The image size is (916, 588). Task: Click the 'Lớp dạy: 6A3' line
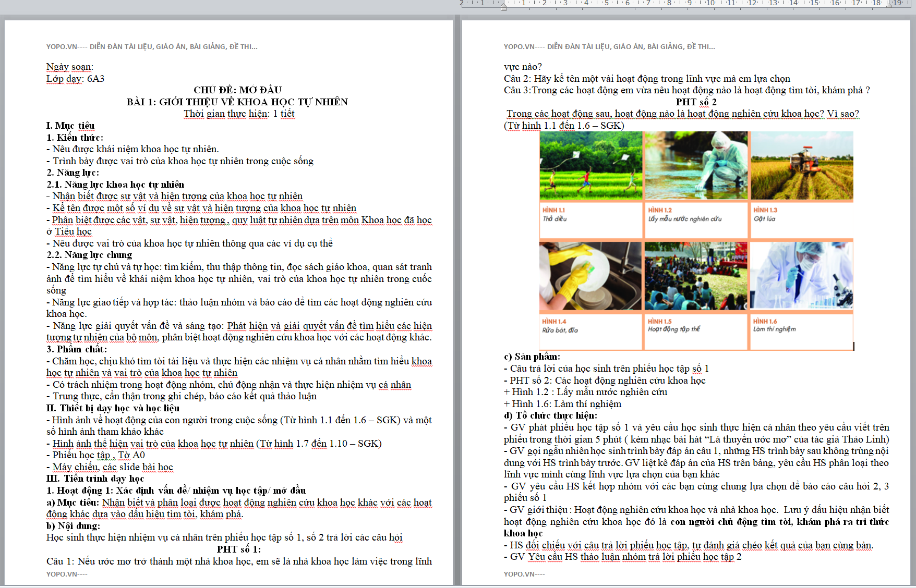(75, 79)
